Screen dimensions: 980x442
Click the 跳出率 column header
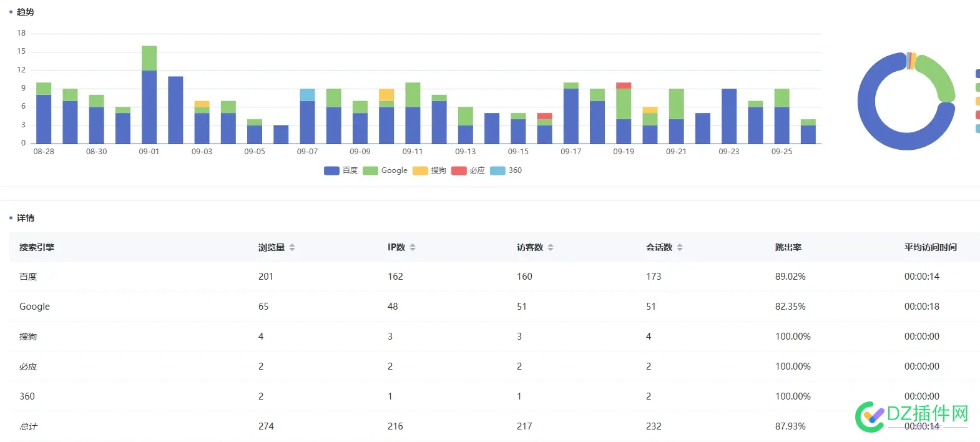788,247
